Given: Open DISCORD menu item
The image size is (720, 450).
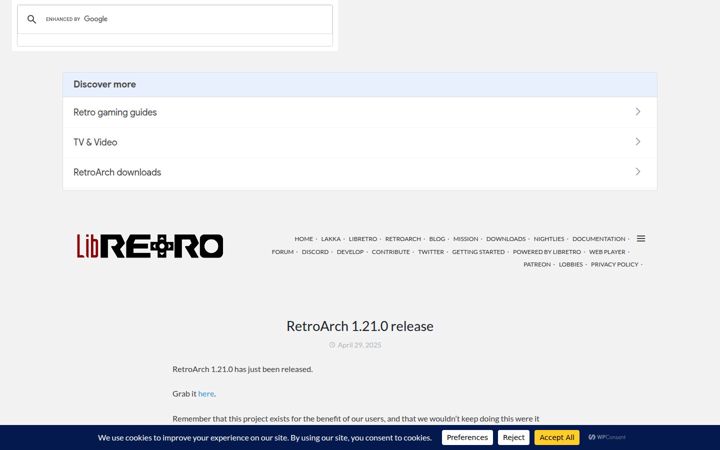Looking at the screenshot, I should pos(315,252).
